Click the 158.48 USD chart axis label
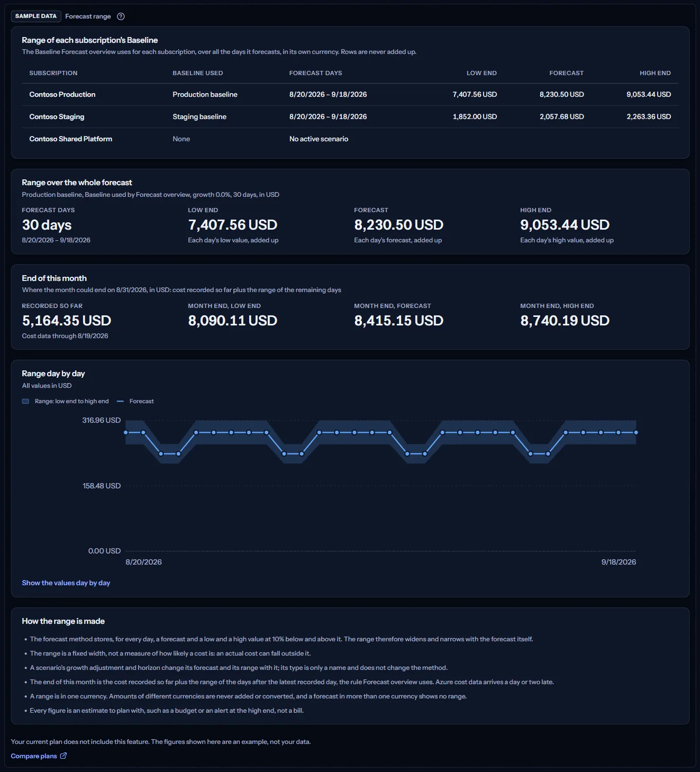 tap(102, 486)
